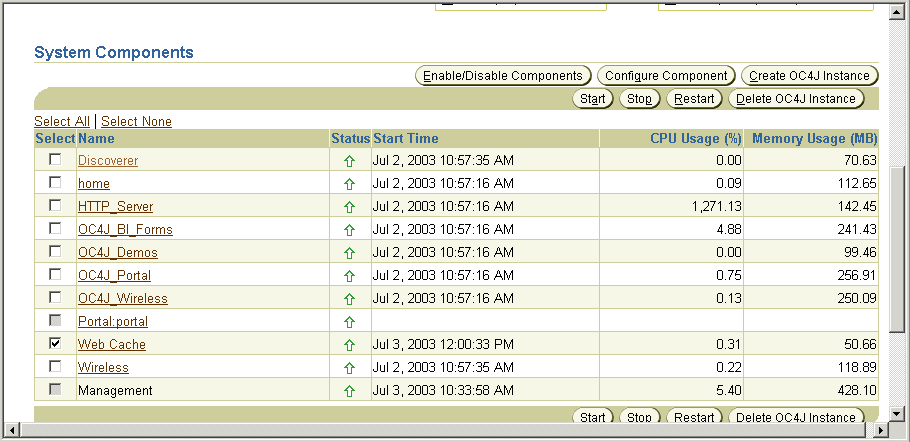The image size is (910, 442).
Task: Click the Web Cache status arrow
Action: point(349,345)
